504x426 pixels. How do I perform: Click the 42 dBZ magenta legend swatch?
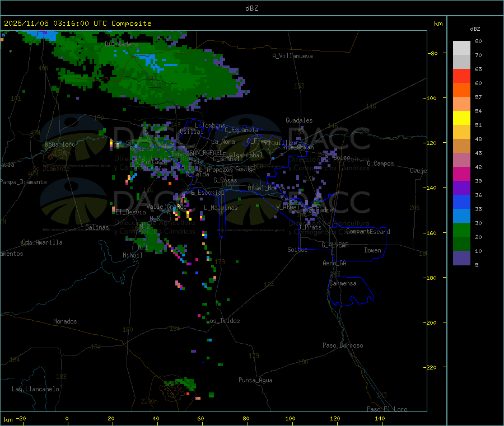point(461,174)
